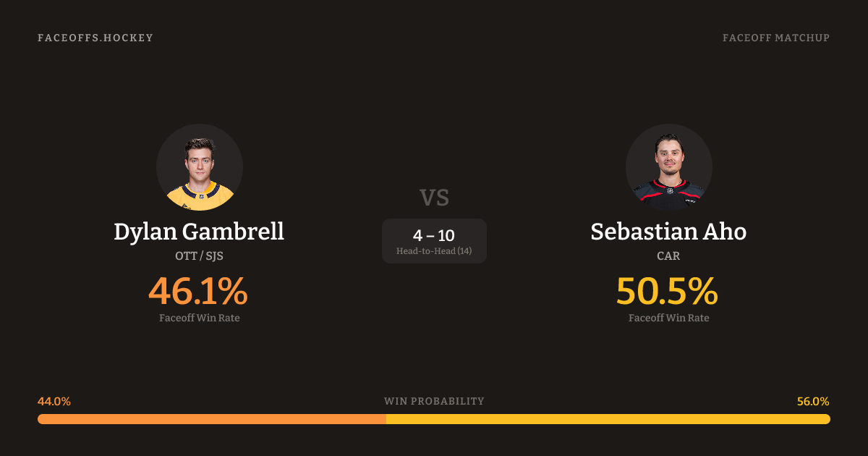868x456 pixels.
Task: Click the orange segment of the probability bar
Action: pyautogui.click(x=211, y=419)
